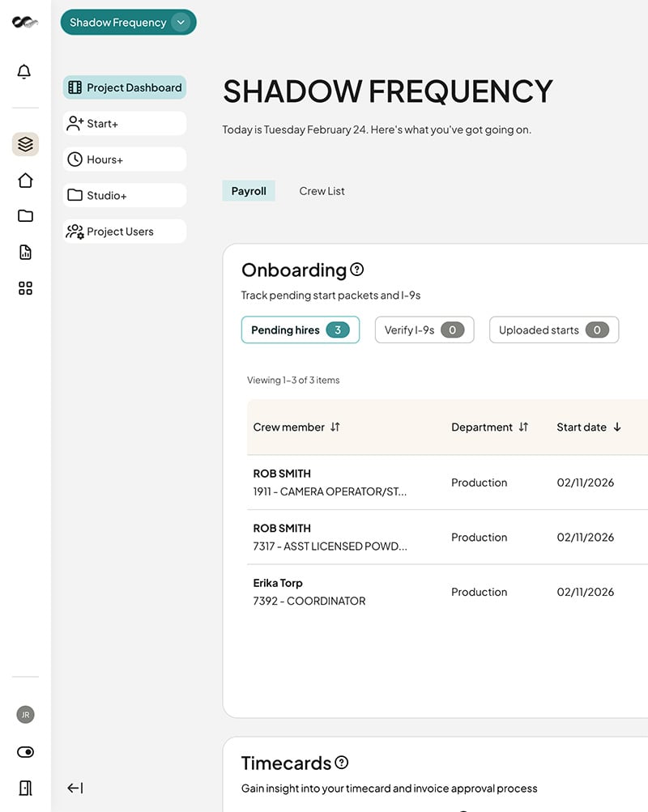Toggle the switch icon in left rail

coord(25,752)
